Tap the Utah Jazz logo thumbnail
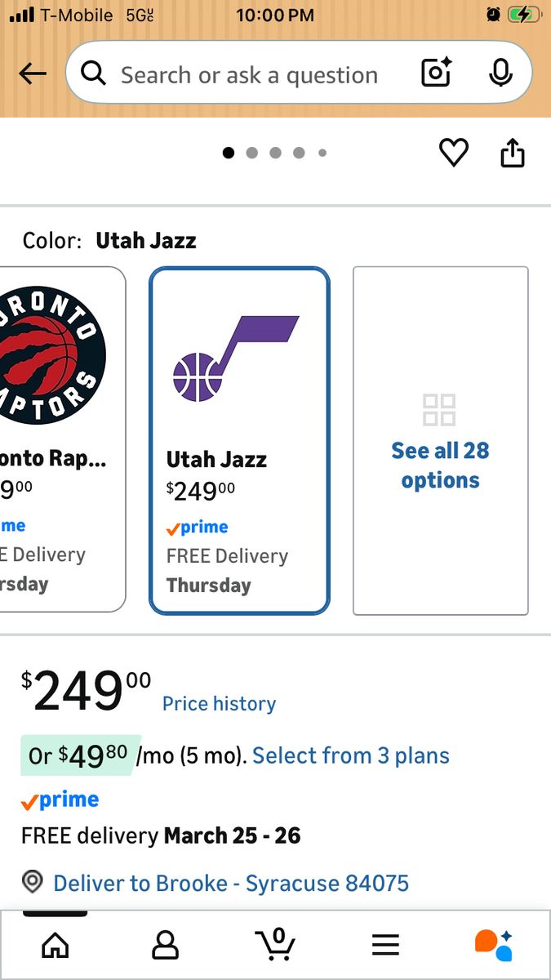This screenshot has height=980, width=551. tap(236, 359)
